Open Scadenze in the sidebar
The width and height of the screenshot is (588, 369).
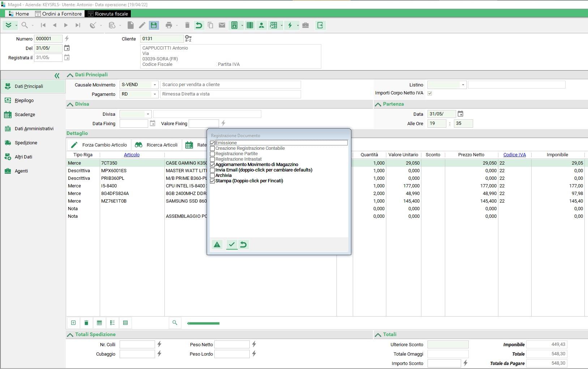pyautogui.click(x=25, y=115)
